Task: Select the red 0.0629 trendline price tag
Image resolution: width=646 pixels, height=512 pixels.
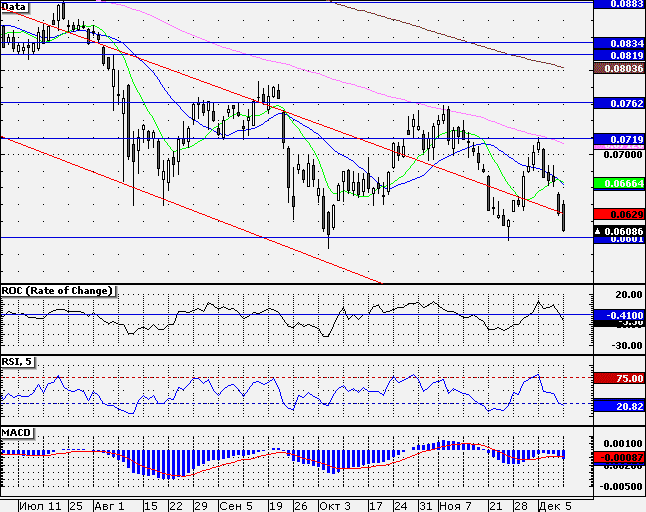Action: tap(620, 214)
